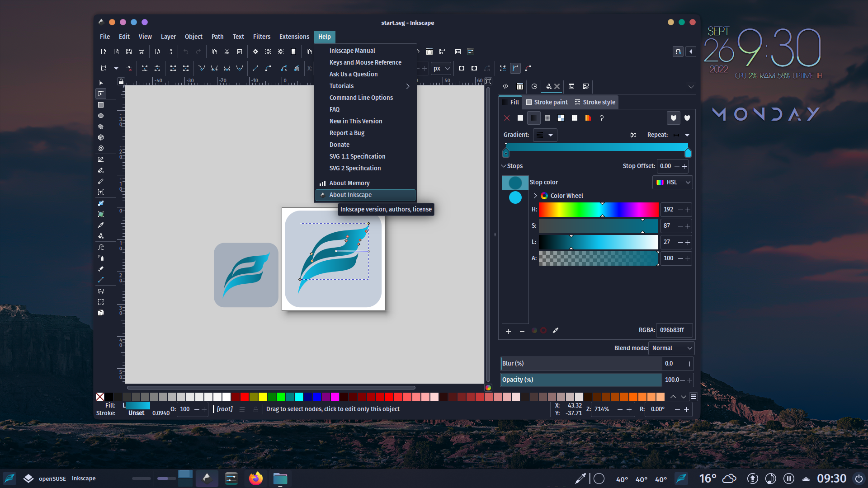Select the 3D Box tool

101,137
